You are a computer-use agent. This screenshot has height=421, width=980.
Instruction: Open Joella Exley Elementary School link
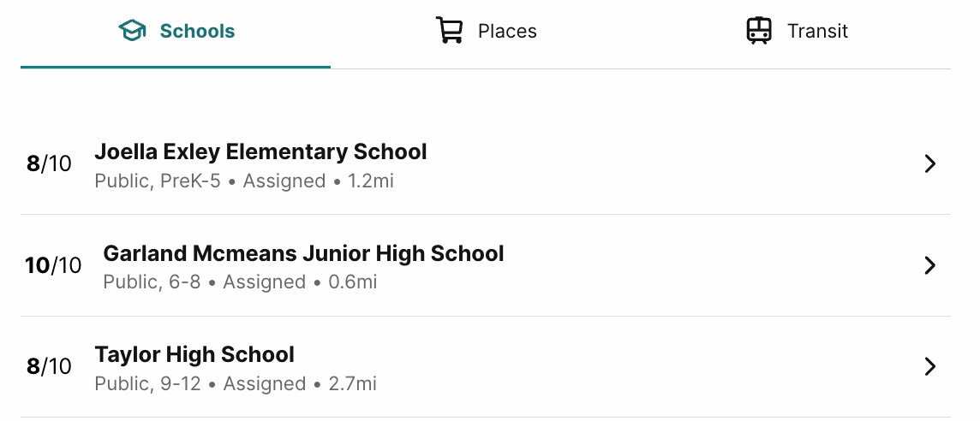click(260, 151)
